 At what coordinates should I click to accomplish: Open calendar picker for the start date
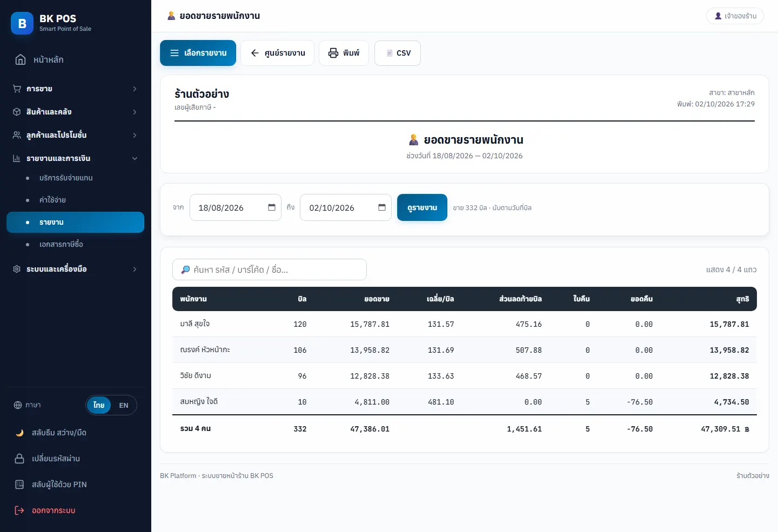click(272, 207)
